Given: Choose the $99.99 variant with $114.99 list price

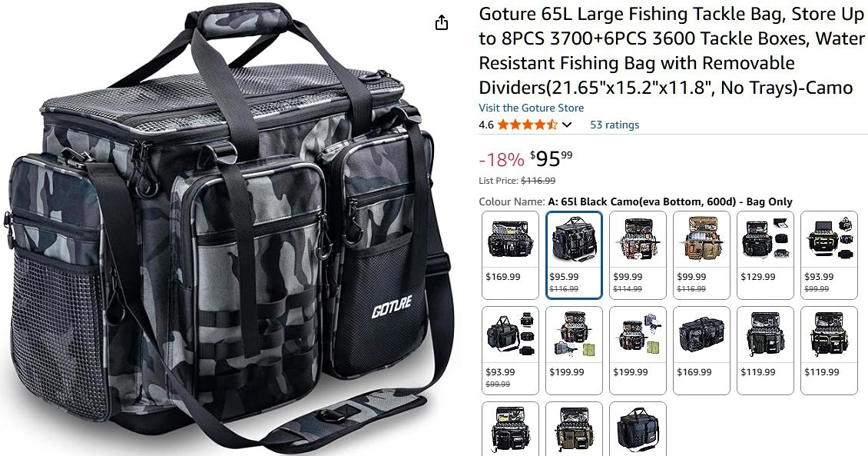Looking at the screenshot, I should coord(638,255).
